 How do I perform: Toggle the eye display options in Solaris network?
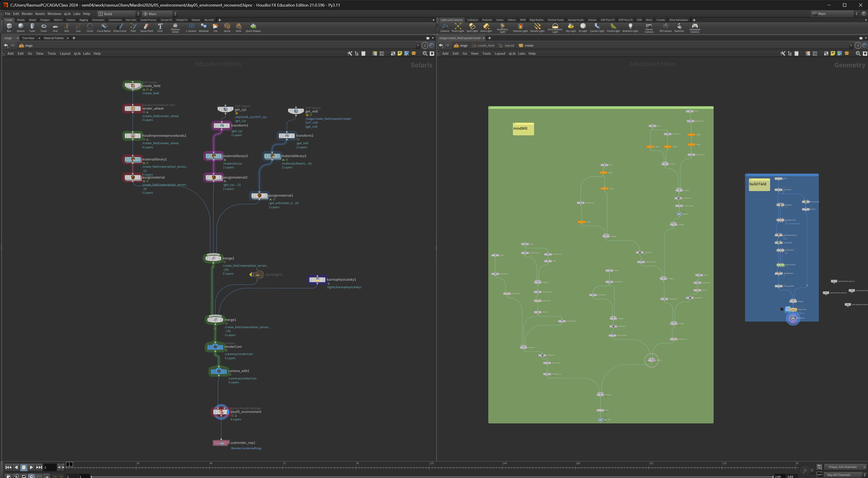(x=432, y=54)
